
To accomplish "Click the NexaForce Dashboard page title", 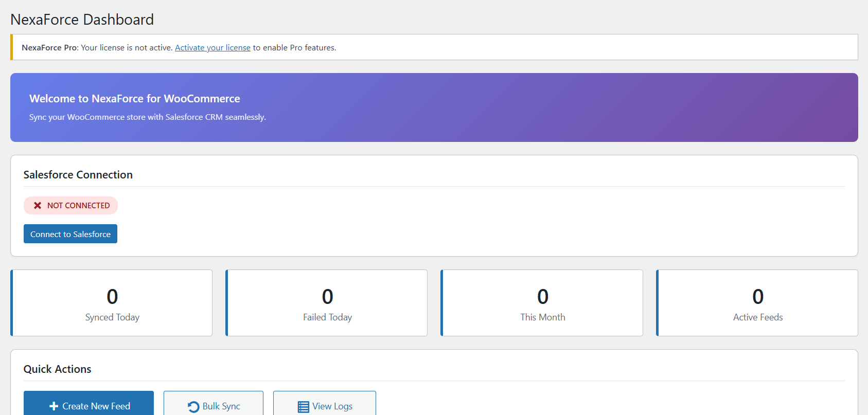I will tap(82, 20).
